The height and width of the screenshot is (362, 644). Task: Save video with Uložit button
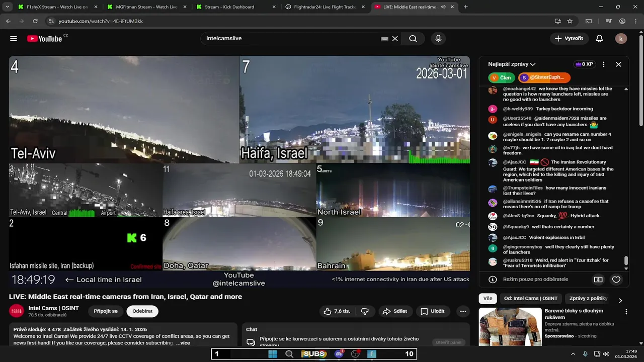433,311
